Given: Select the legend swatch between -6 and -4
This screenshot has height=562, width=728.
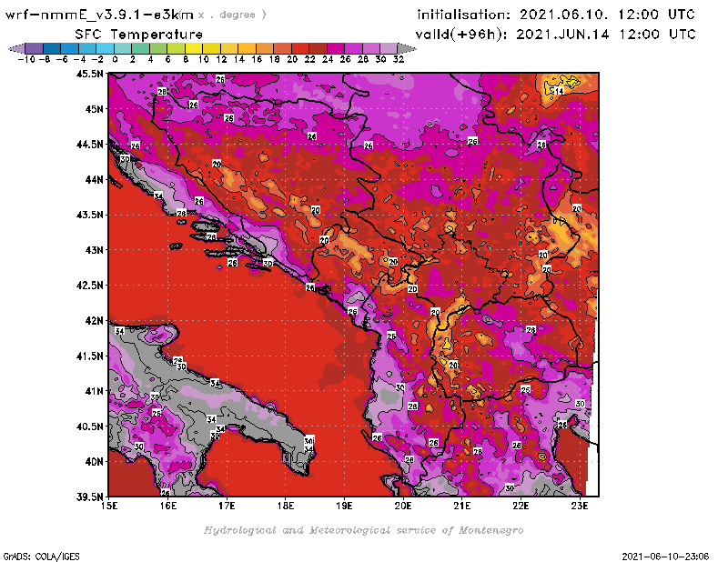Looking at the screenshot, I should click(x=70, y=48).
